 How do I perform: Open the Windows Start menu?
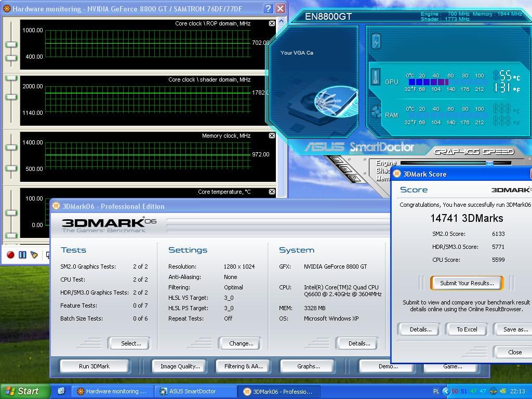[x=22, y=391]
